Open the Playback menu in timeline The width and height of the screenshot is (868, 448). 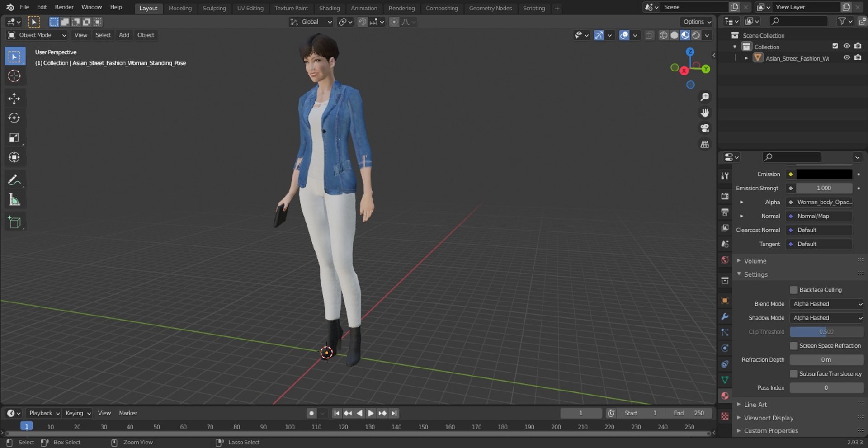coord(44,413)
